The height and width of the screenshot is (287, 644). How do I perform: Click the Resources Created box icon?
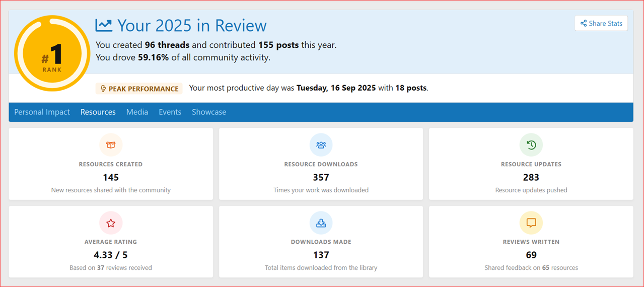[111, 145]
